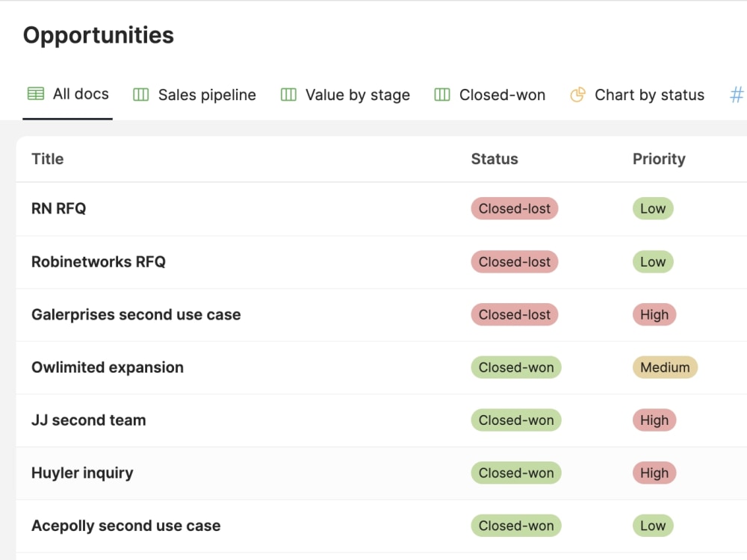Click the Closed-lost badge on Robinetworks RFQ
747x560 pixels.
(514, 261)
